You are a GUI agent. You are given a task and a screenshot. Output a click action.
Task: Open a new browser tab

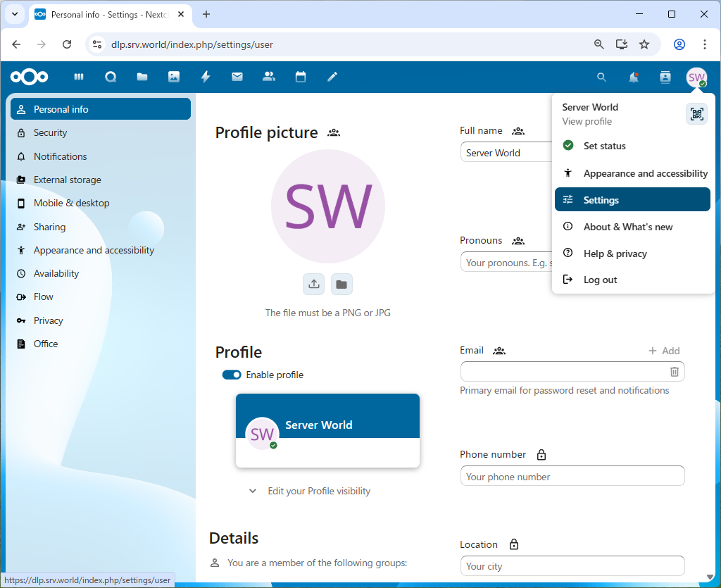click(x=206, y=14)
